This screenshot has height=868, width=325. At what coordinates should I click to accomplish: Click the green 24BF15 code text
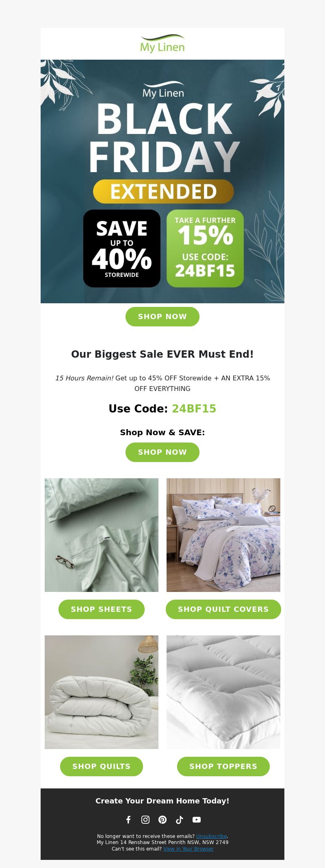194,409
